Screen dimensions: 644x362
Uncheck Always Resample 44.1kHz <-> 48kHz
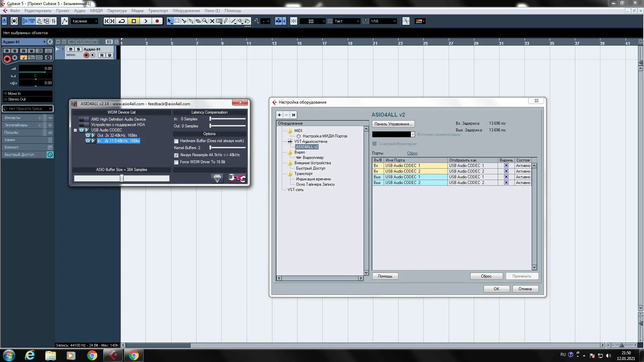coord(176,155)
